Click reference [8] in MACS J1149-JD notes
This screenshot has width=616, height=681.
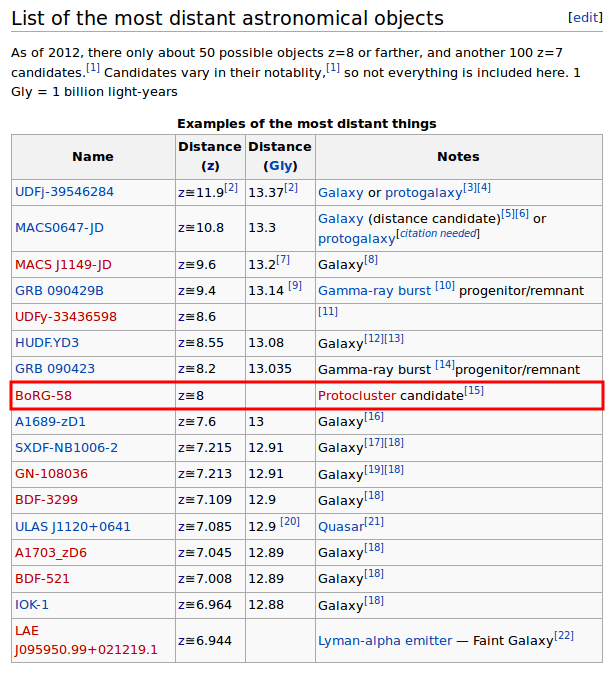click(x=371, y=260)
